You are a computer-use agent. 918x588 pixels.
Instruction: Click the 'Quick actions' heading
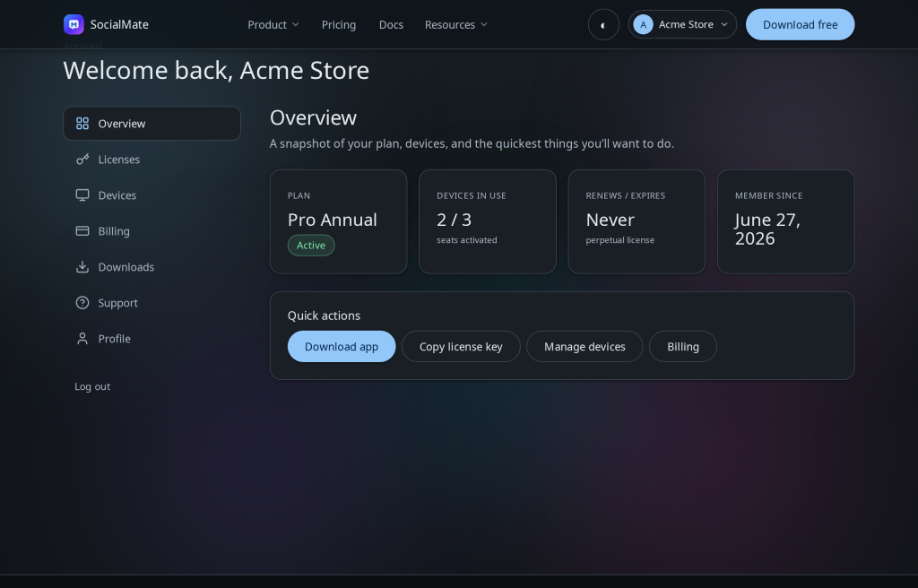click(324, 316)
